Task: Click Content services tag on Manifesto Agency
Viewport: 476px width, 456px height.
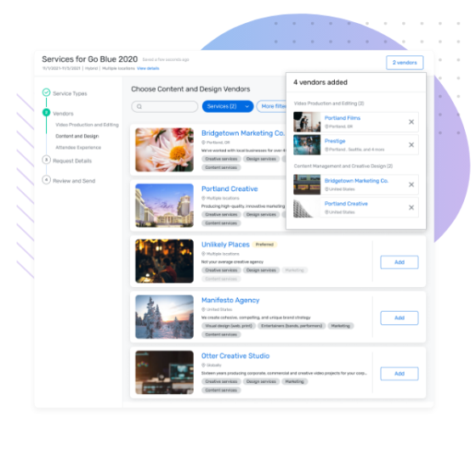Action: [x=221, y=335]
